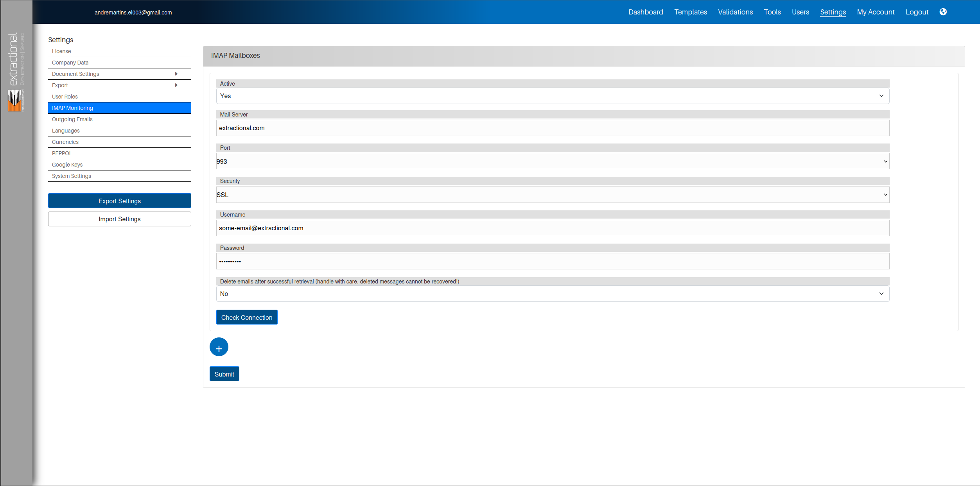The width and height of the screenshot is (980, 486).
Task: Go to the Dashboard menu
Action: [x=646, y=12]
